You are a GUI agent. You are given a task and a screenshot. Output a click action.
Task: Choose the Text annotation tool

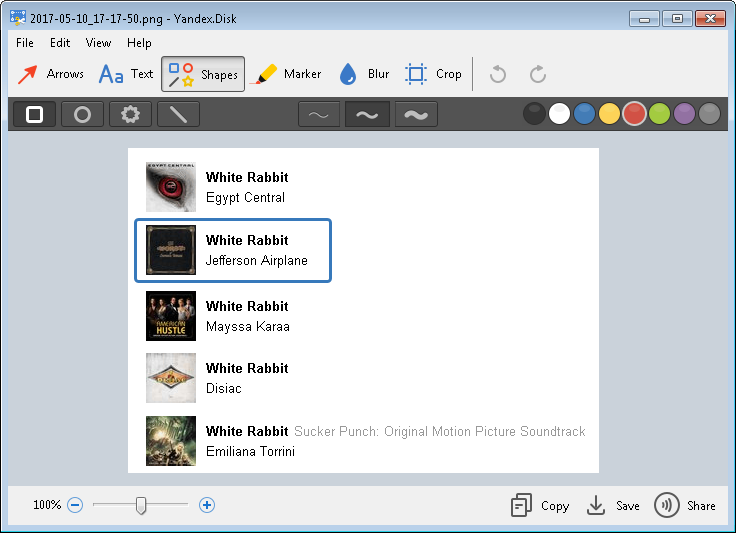click(x=126, y=74)
